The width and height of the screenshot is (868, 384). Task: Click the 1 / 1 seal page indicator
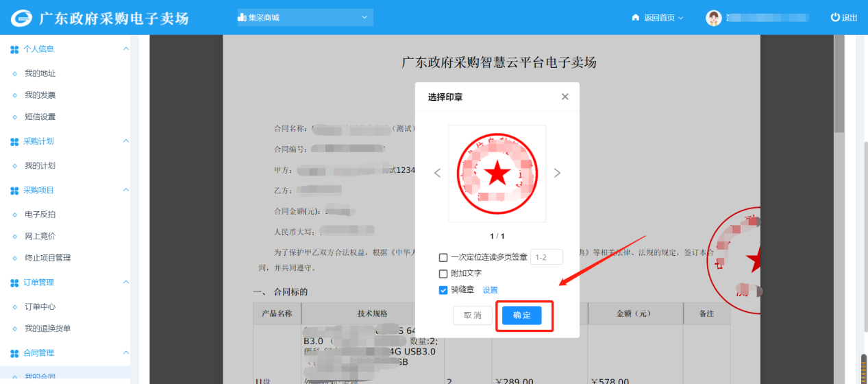tap(497, 236)
